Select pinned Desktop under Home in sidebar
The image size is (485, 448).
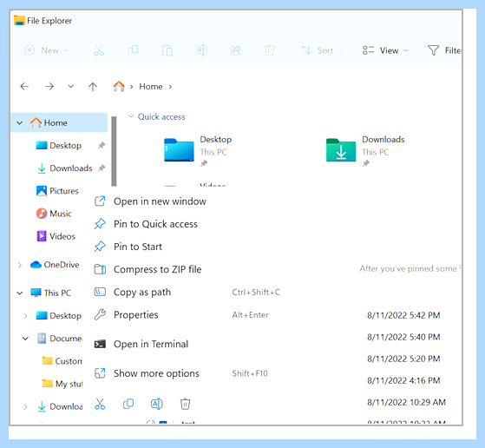click(x=65, y=146)
